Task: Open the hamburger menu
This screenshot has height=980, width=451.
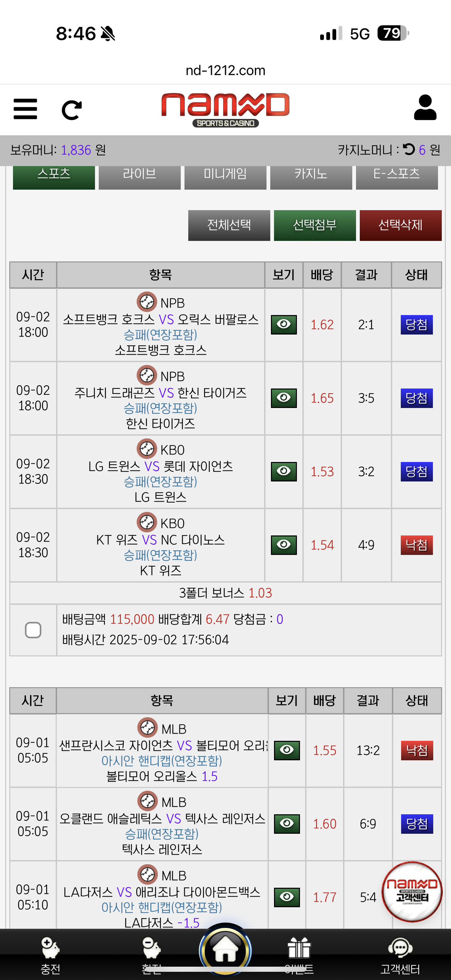Action: [x=25, y=109]
